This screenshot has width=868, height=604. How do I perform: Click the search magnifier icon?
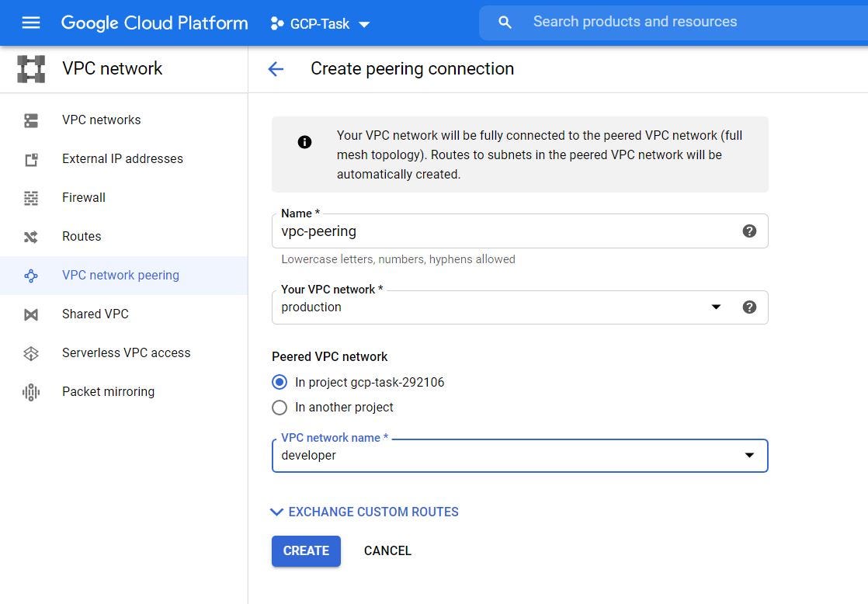pos(505,23)
